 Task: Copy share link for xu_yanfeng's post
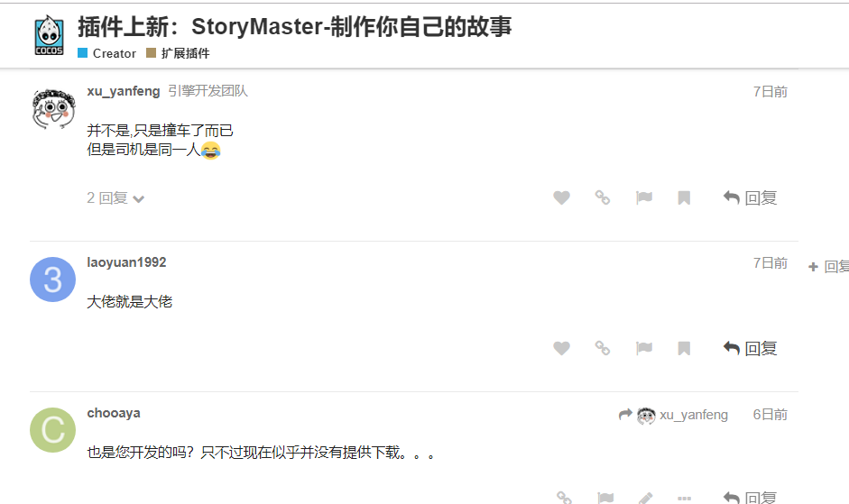pyautogui.click(x=603, y=197)
